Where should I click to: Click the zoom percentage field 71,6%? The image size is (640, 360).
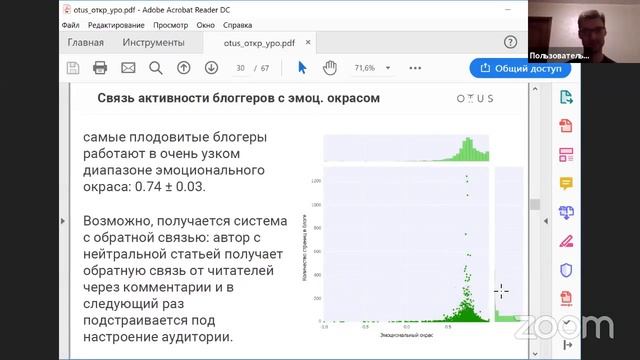pyautogui.click(x=365, y=68)
